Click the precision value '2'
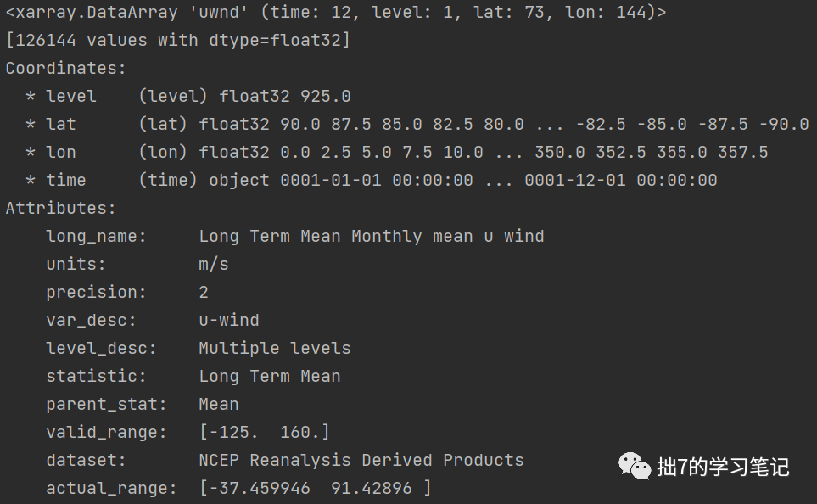Screen dimensions: 817x504 pos(204,292)
